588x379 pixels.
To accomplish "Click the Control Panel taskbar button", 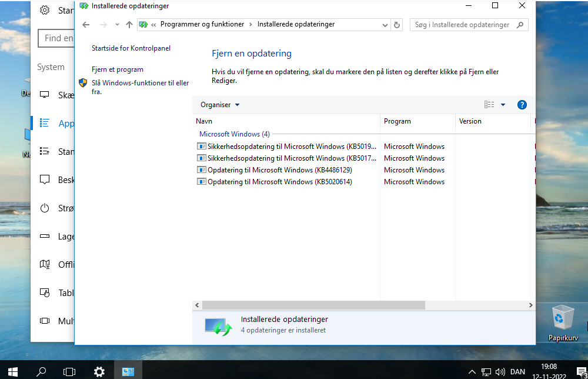I will 128,371.
